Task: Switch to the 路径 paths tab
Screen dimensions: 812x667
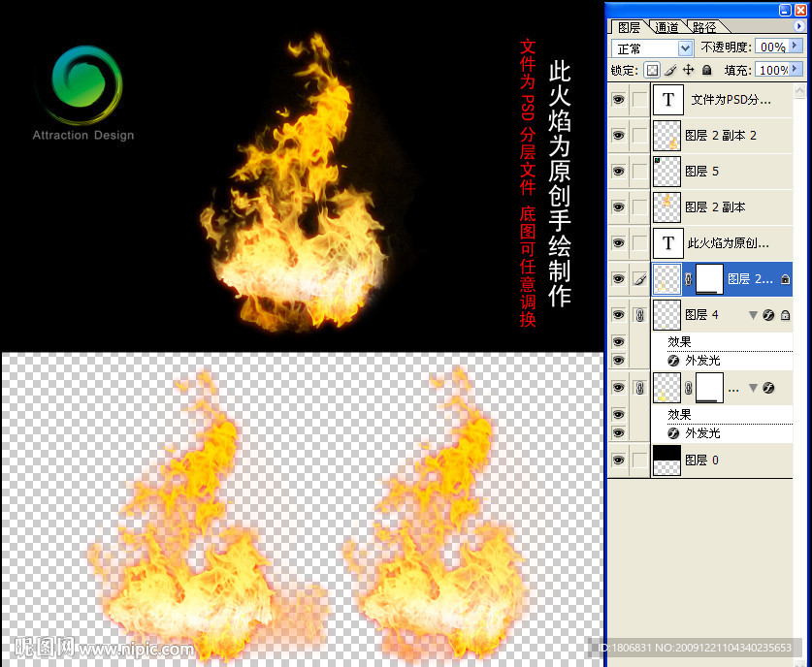Action: [703, 27]
